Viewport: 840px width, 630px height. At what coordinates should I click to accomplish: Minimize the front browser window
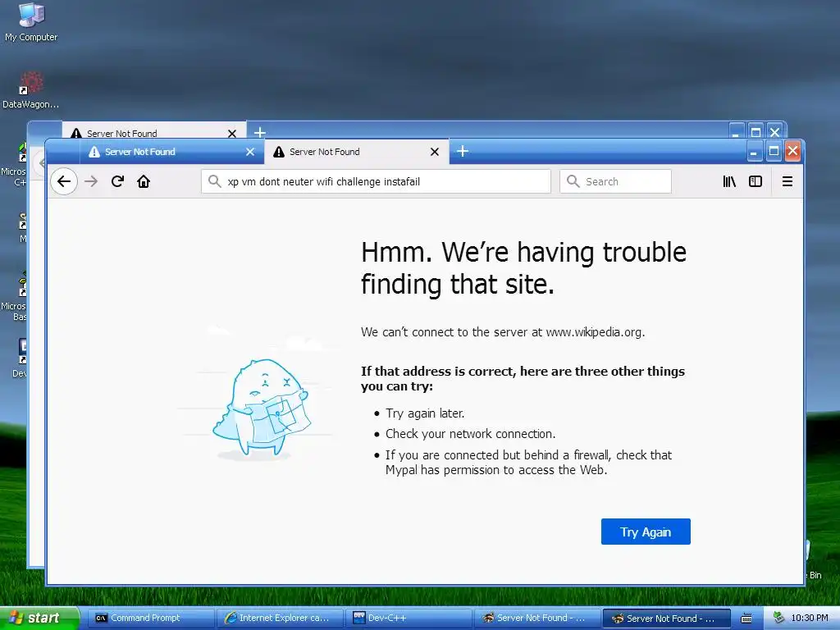[x=753, y=152]
